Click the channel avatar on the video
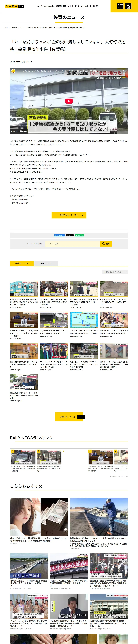 coord(14,71)
